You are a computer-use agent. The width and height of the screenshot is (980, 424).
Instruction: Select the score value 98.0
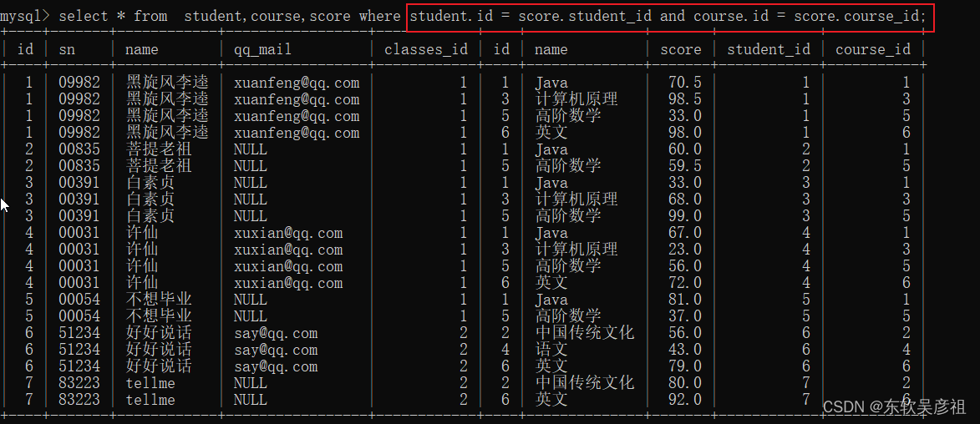[x=685, y=133]
